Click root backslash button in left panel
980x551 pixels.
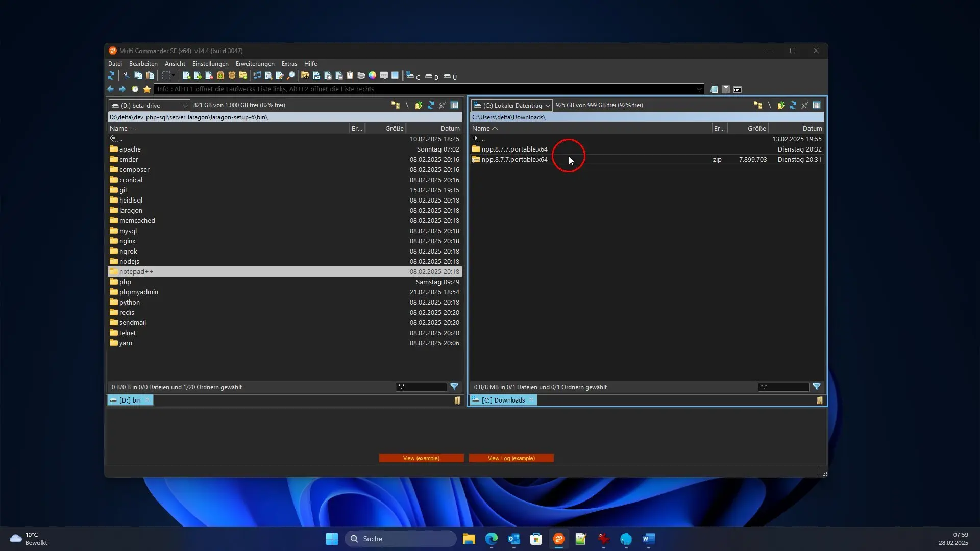pyautogui.click(x=407, y=105)
